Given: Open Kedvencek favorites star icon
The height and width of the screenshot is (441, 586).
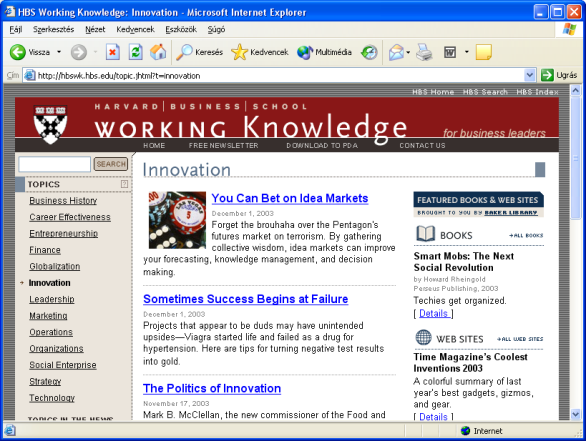Looking at the screenshot, I should 239,52.
